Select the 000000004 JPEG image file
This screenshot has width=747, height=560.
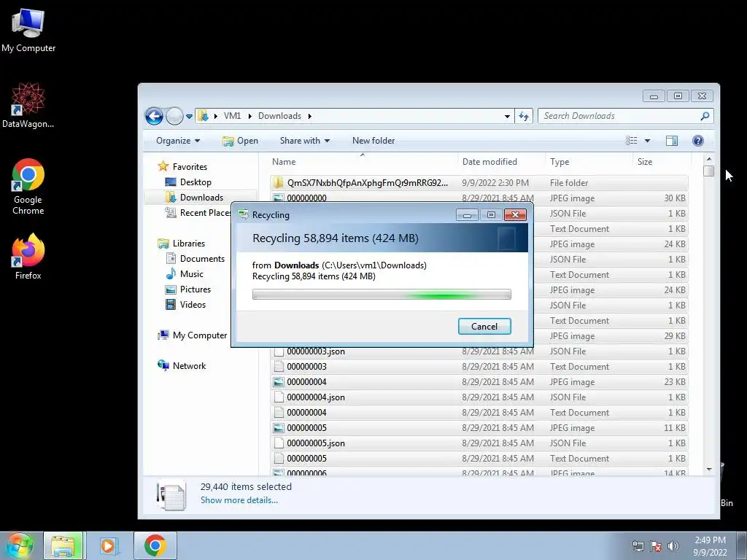tap(479, 382)
